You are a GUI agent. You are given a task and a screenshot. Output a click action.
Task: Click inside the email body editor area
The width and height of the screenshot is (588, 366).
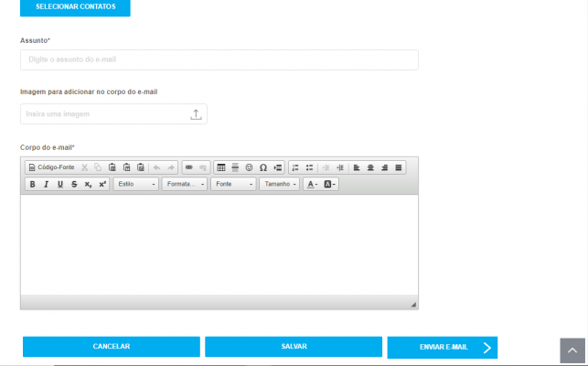pos(219,244)
